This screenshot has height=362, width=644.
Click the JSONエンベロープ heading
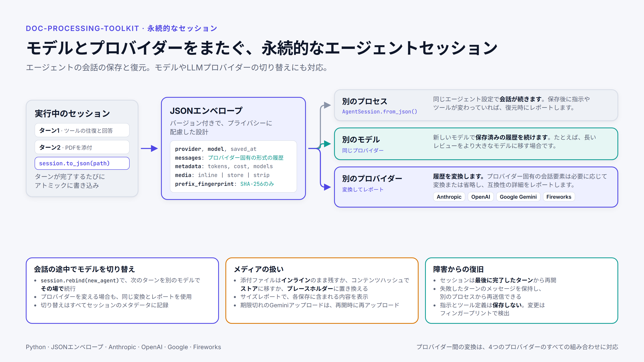pyautogui.click(x=206, y=111)
